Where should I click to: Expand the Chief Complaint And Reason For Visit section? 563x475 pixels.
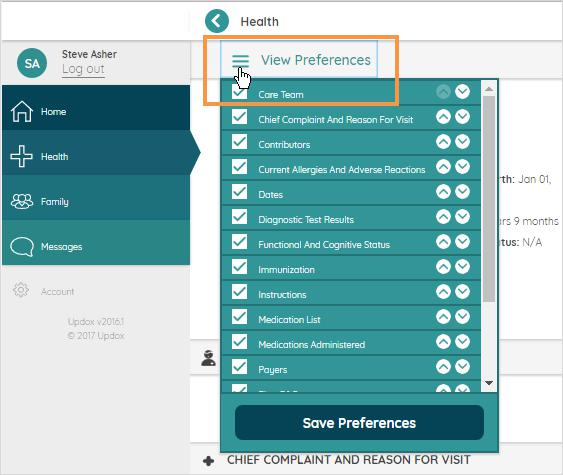click(209, 461)
